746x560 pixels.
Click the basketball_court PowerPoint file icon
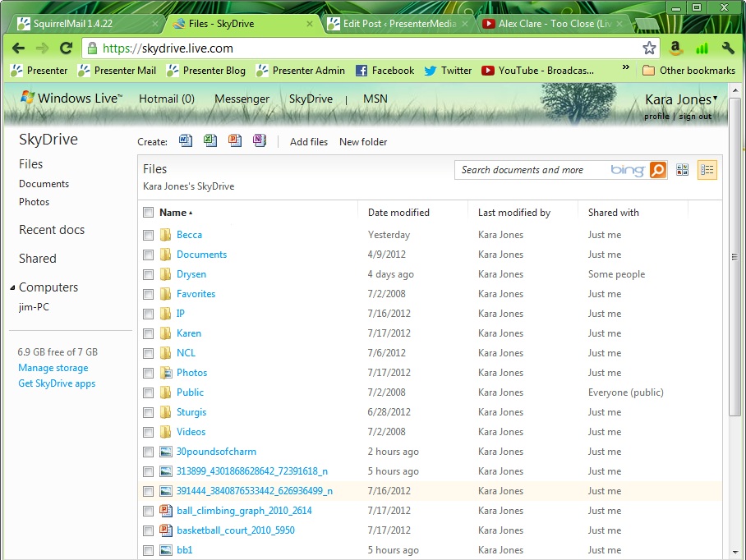[x=166, y=530]
